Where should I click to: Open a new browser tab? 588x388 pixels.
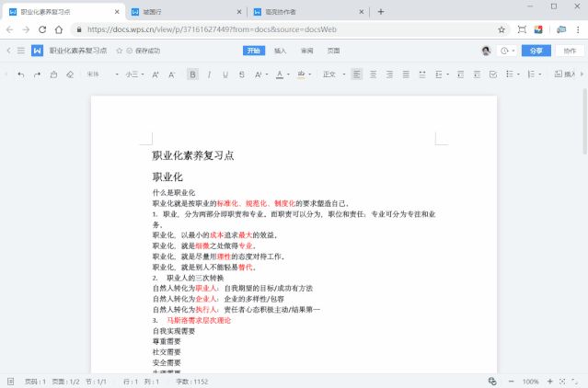(381, 12)
